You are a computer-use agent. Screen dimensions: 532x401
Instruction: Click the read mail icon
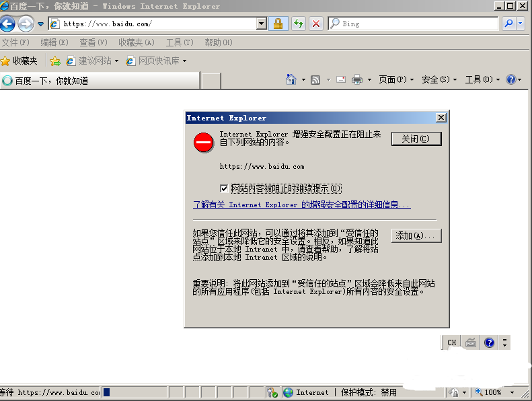click(341, 80)
